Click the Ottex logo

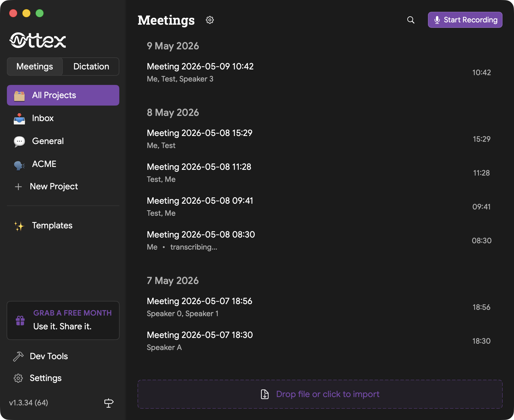click(38, 40)
